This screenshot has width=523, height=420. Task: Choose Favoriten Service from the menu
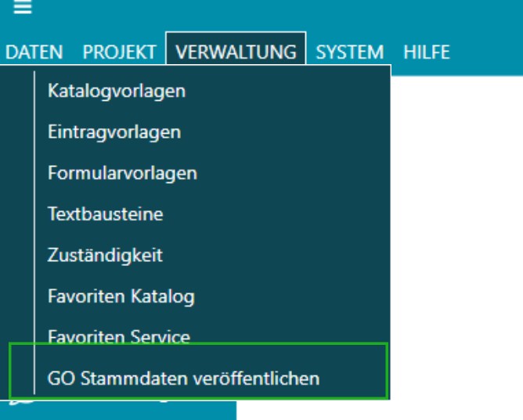click(119, 337)
